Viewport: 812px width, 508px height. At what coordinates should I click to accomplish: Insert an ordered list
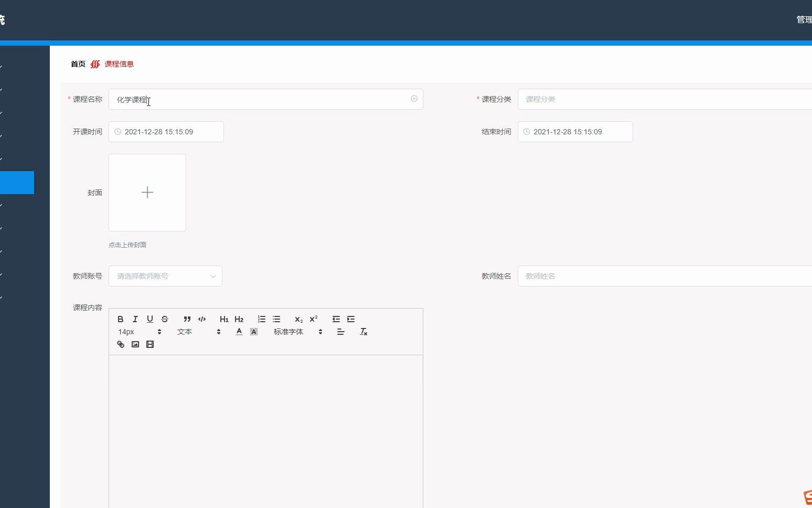coord(261,319)
